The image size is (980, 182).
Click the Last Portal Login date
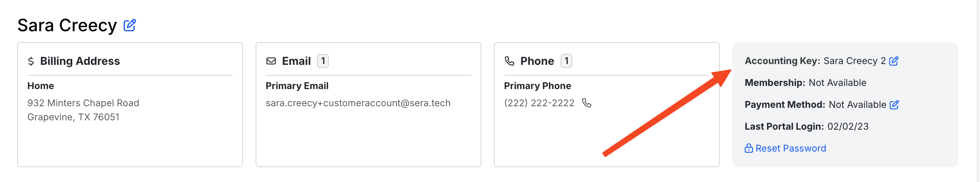click(848, 127)
